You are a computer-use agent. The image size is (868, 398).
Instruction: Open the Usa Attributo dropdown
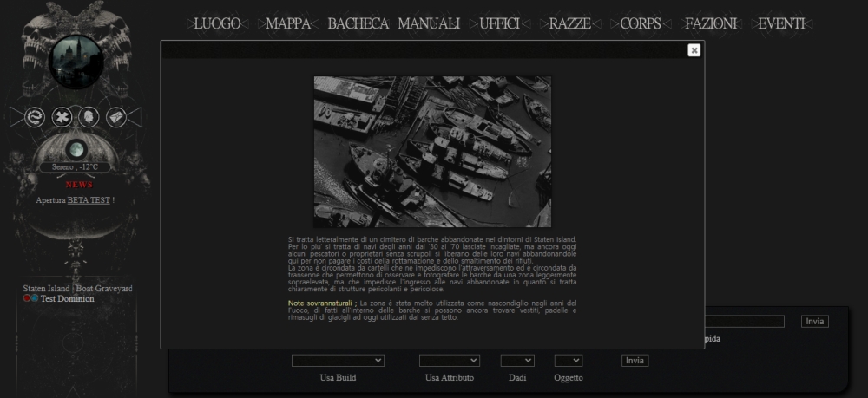(x=449, y=360)
